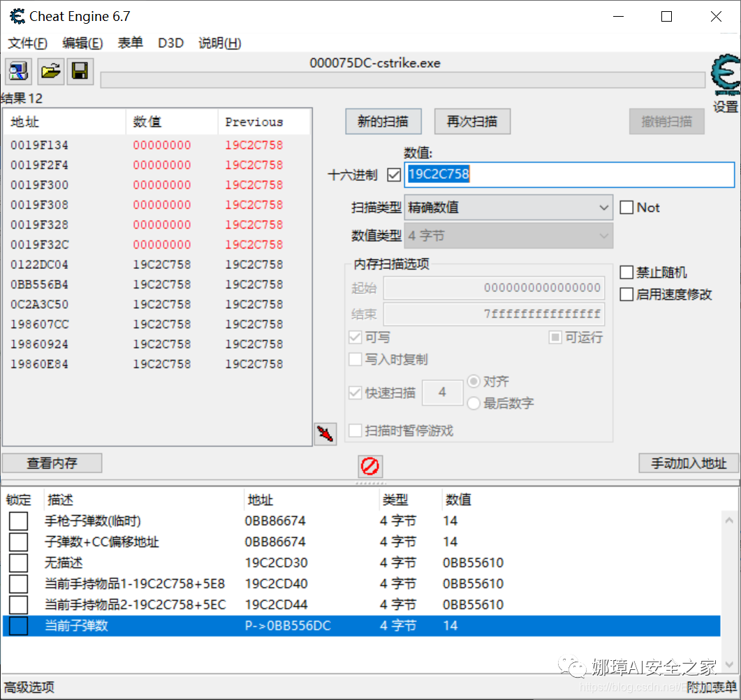Viewport: 741px width, 700px height.
Task: Select result row 0C2A3C50
Action: pyautogui.click(x=157, y=305)
